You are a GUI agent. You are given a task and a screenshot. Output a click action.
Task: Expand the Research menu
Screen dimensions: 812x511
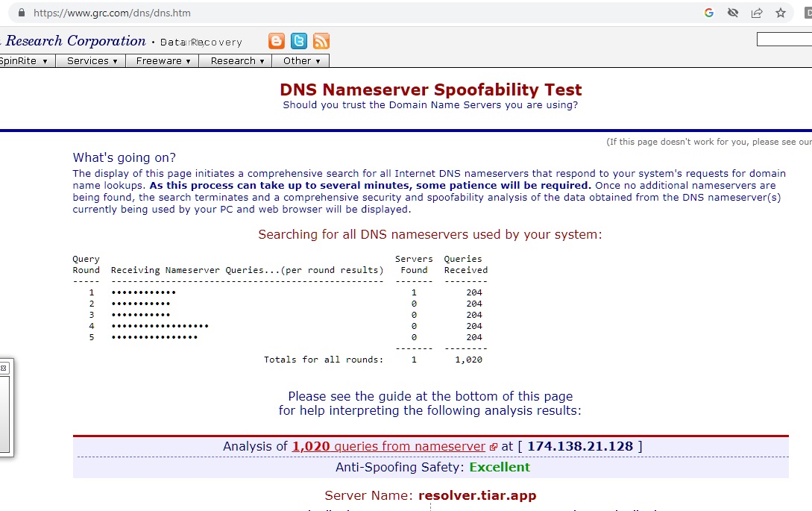(x=236, y=61)
